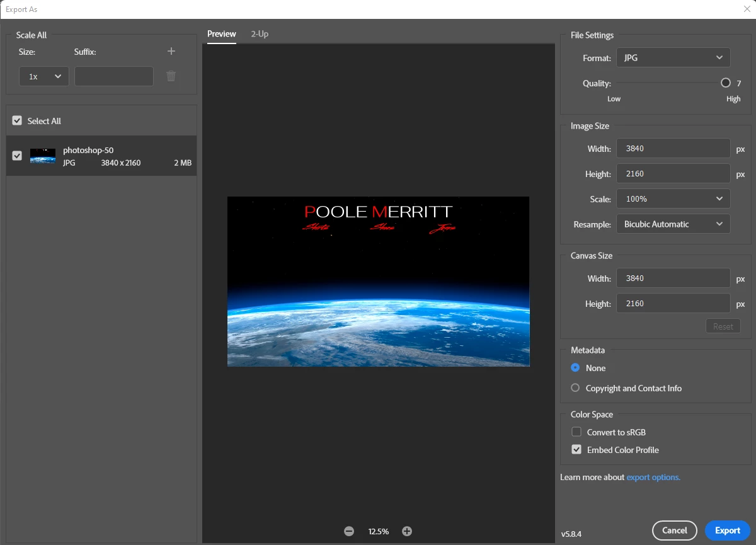
Task: Toggle the Select All checkbox
Action: pos(17,120)
